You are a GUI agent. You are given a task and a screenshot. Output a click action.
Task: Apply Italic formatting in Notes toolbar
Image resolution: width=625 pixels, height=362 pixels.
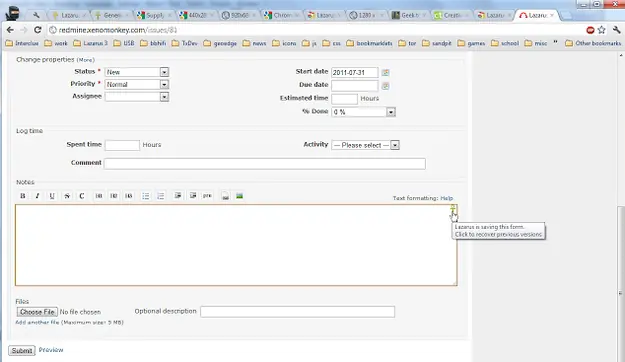[37, 196]
